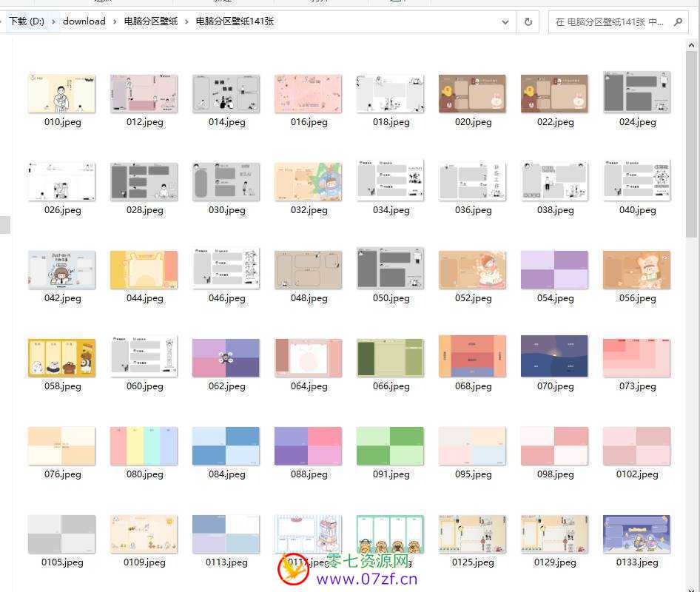Viewport: 700px width, 592px height.
Task: Select the 0133.jpeg thumbnail
Action: (636, 534)
